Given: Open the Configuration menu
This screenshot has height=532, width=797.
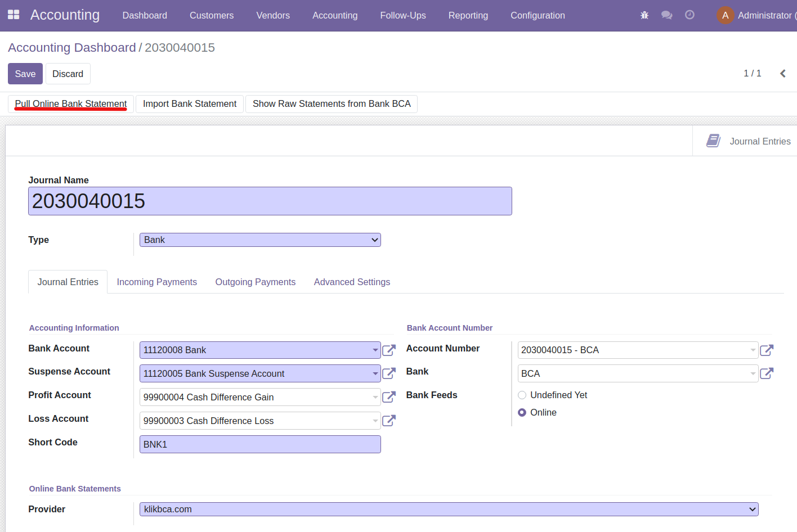Looking at the screenshot, I should [538, 15].
